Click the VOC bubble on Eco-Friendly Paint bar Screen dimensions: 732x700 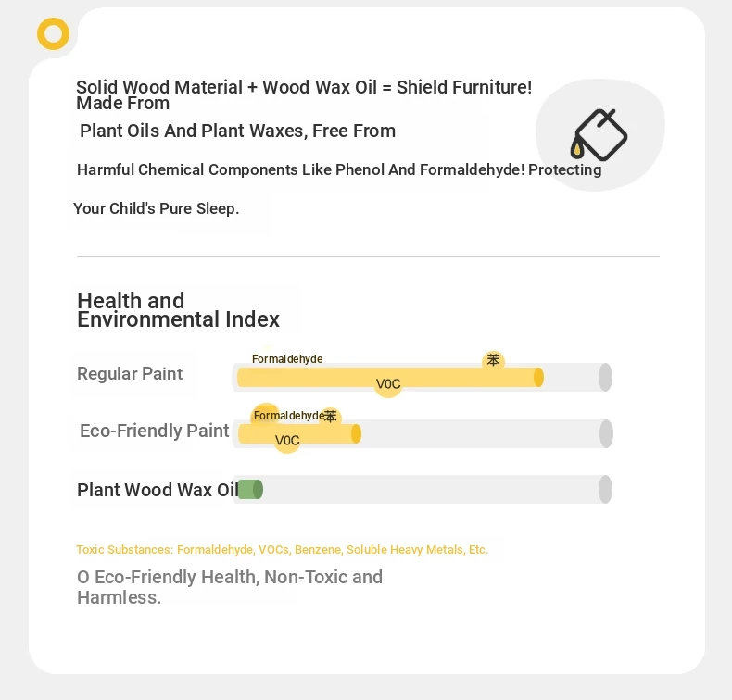[x=287, y=440]
